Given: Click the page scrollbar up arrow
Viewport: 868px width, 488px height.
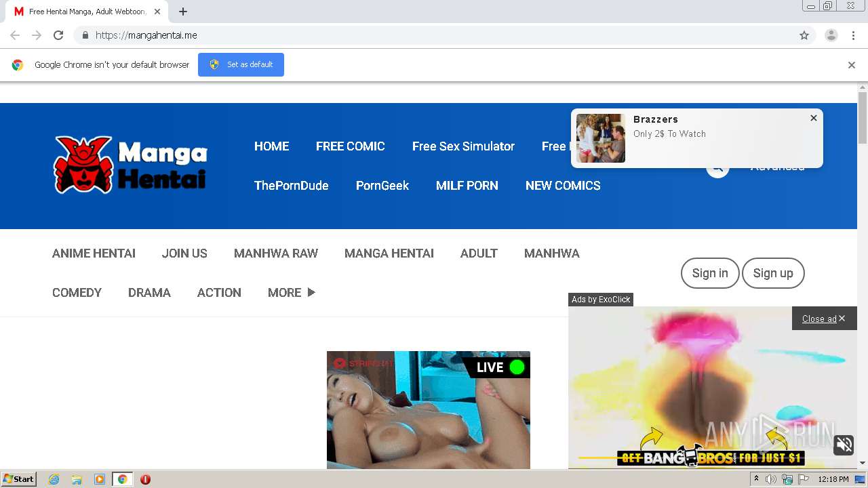Looking at the screenshot, I should tap(863, 87).
